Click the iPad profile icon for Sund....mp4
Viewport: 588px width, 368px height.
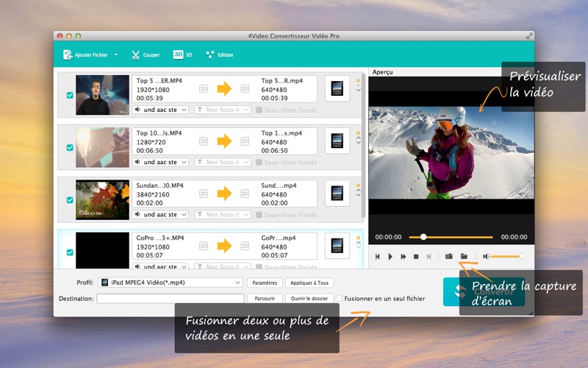tap(337, 194)
